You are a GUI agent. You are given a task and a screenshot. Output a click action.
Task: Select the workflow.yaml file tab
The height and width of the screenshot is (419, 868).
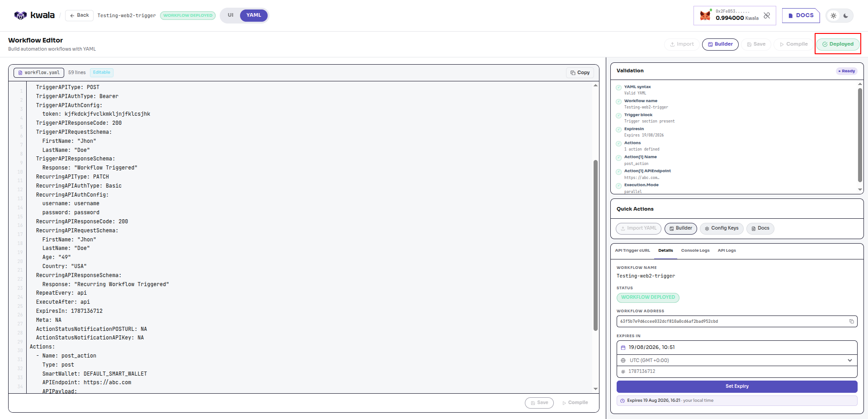[x=39, y=72]
